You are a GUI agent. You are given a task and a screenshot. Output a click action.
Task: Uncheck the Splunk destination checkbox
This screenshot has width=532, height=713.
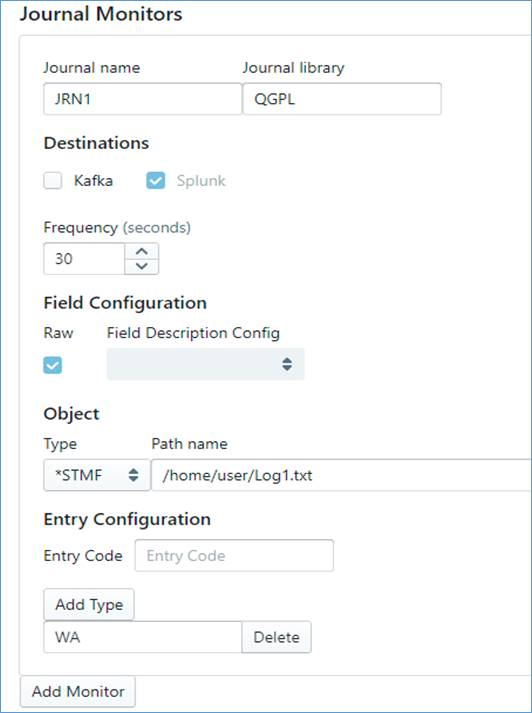(156, 181)
